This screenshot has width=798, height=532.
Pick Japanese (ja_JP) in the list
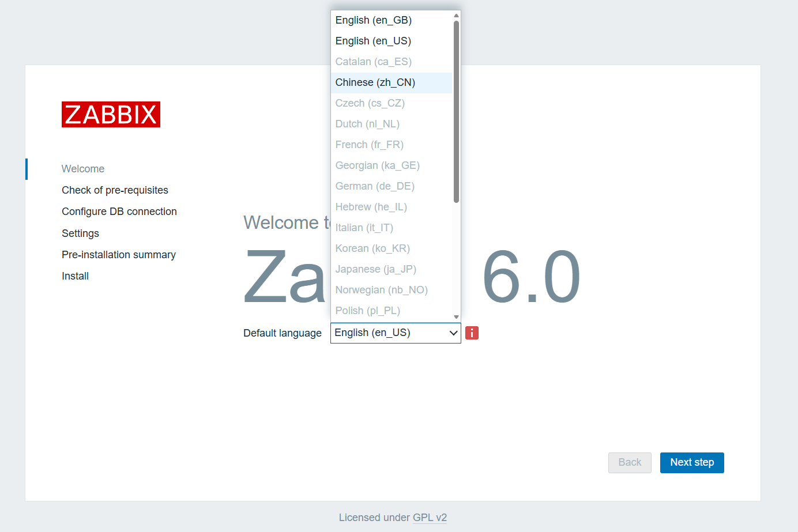pos(392,269)
